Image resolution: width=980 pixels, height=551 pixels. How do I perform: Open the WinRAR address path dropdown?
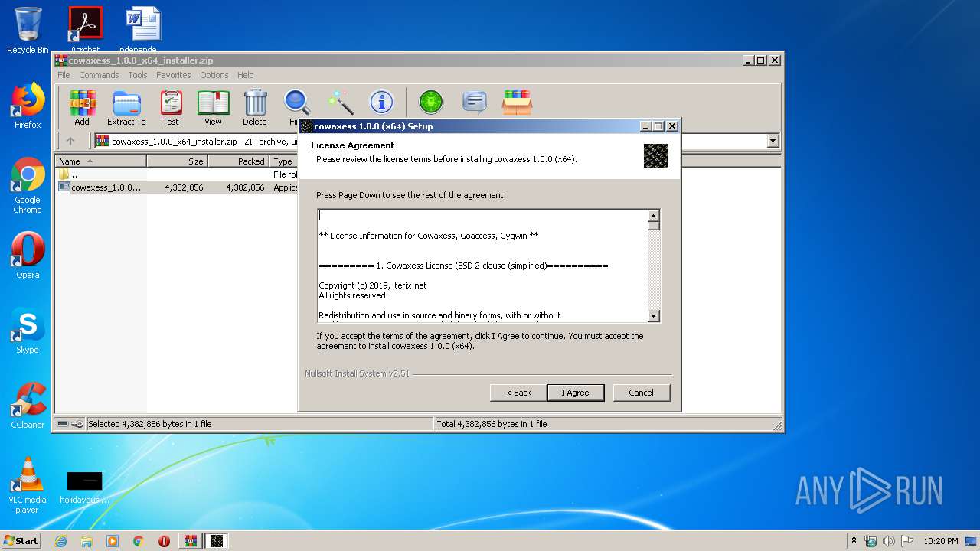coord(773,141)
